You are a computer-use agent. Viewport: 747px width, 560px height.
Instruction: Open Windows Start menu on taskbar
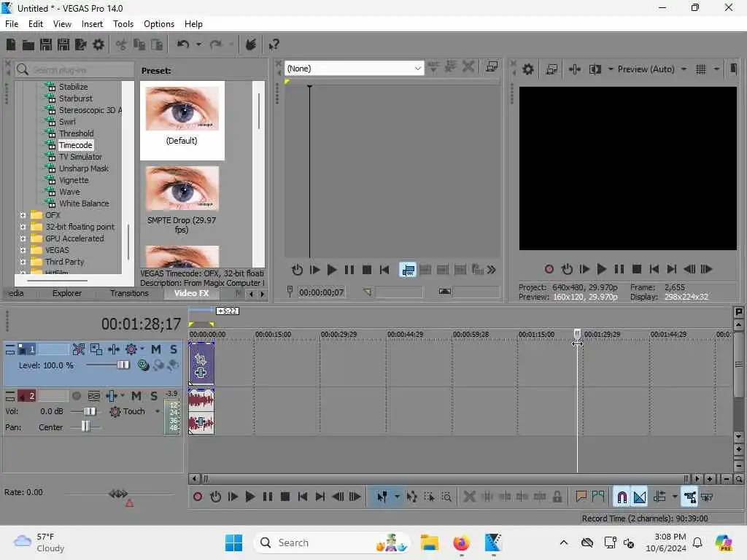coord(234,542)
